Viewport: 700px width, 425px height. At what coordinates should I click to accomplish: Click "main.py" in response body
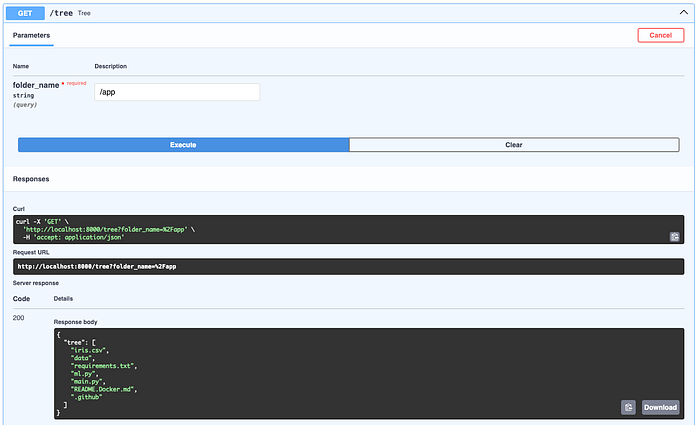pyautogui.click(x=87, y=381)
